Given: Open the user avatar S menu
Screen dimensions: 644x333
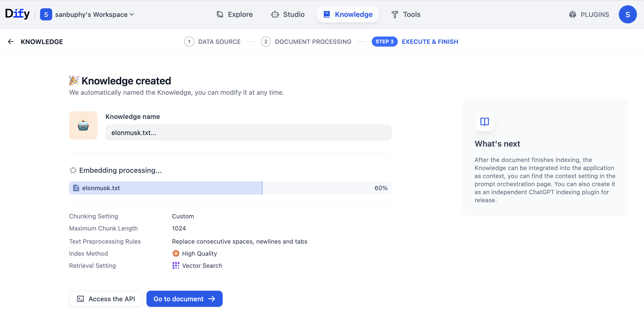Looking at the screenshot, I should point(628,14).
